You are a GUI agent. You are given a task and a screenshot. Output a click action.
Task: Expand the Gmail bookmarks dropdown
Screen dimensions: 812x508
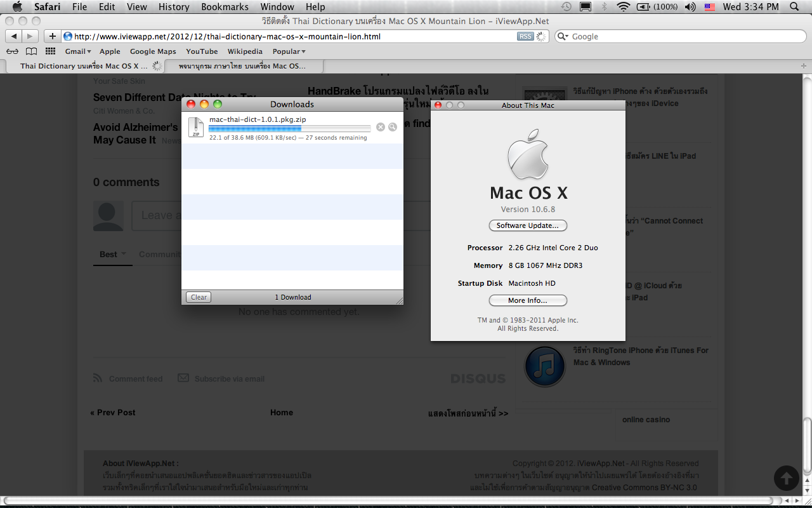click(x=78, y=51)
